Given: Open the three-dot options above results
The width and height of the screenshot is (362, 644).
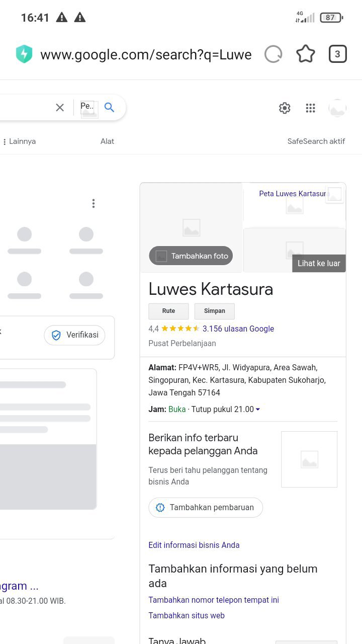Looking at the screenshot, I should 94,203.
